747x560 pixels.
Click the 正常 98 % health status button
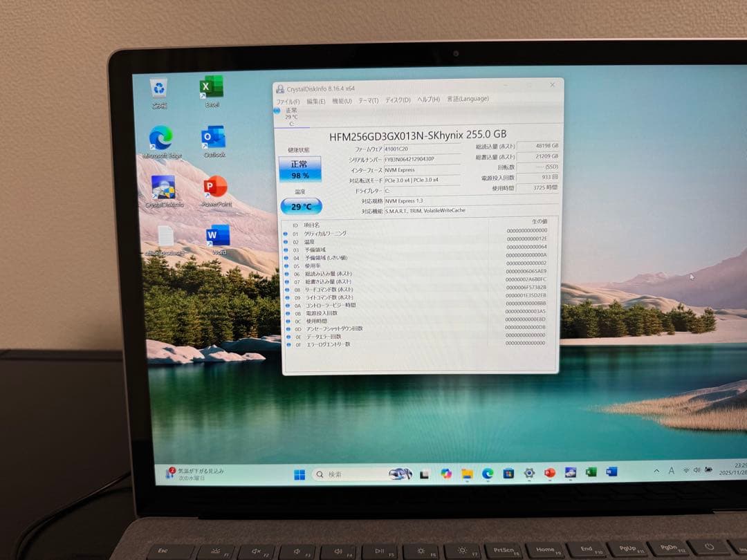(299, 169)
